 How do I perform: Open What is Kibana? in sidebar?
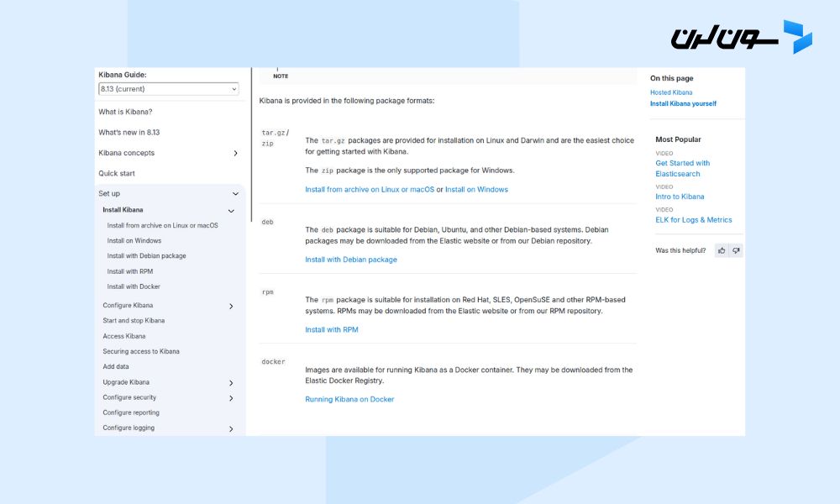[125, 112]
